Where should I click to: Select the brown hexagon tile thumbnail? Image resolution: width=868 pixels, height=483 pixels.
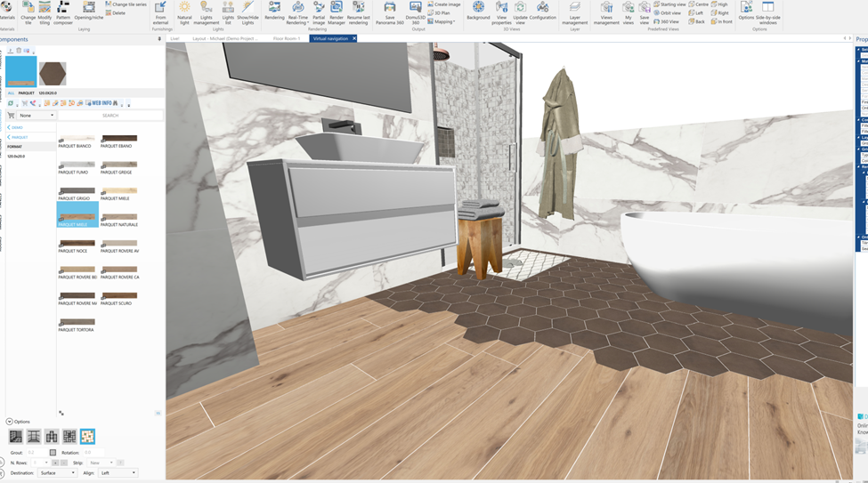point(53,74)
